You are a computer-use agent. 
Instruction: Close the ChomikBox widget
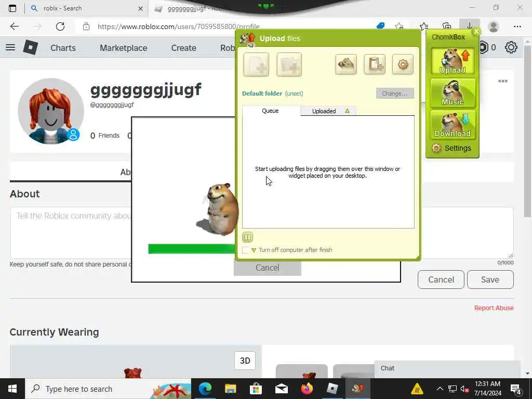[476, 32]
